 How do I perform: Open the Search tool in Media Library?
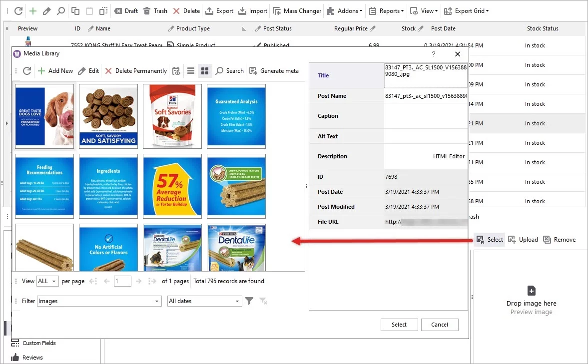click(229, 70)
